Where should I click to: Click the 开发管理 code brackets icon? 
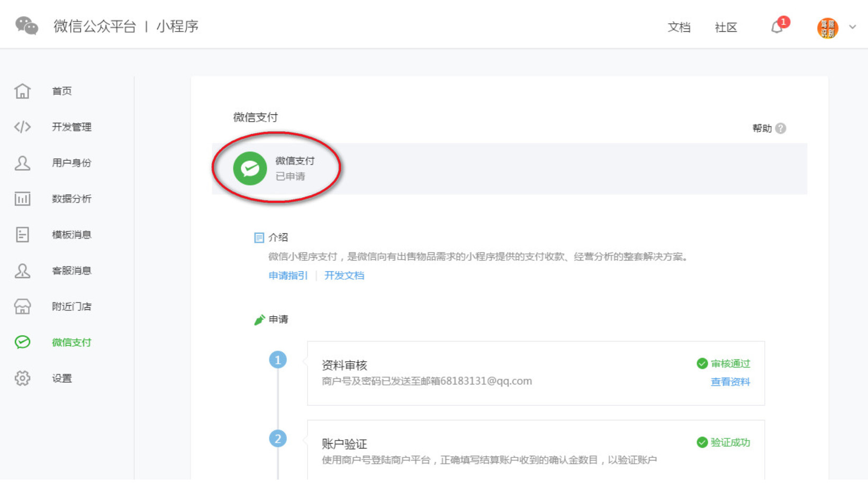[x=22, y=127]
